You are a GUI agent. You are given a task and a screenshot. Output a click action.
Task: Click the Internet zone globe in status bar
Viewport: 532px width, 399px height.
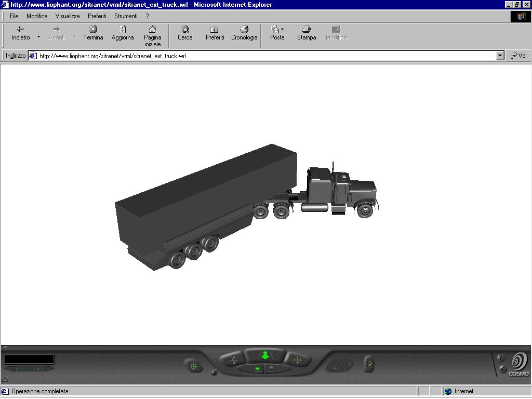tap(448, 391)
